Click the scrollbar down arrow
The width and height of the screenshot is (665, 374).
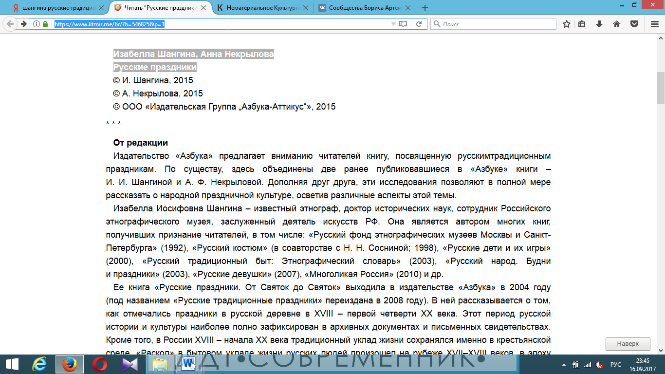pos(660,350)
